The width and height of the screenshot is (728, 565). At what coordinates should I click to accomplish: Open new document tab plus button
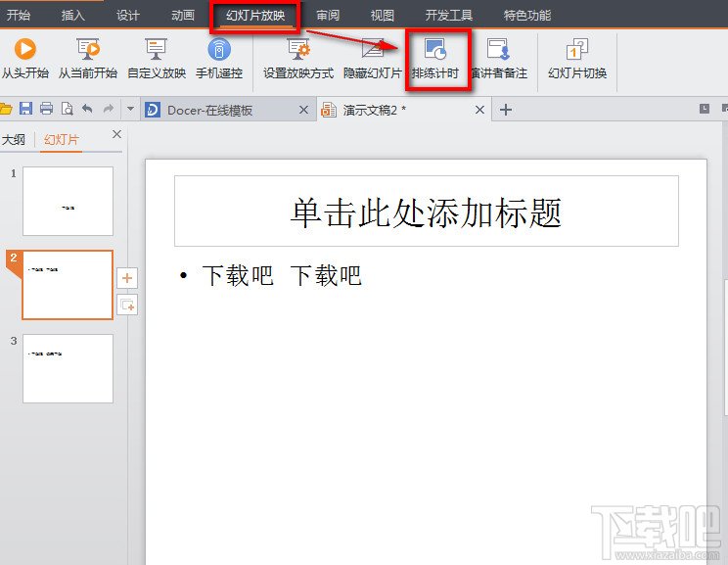(x=506, y=110)
